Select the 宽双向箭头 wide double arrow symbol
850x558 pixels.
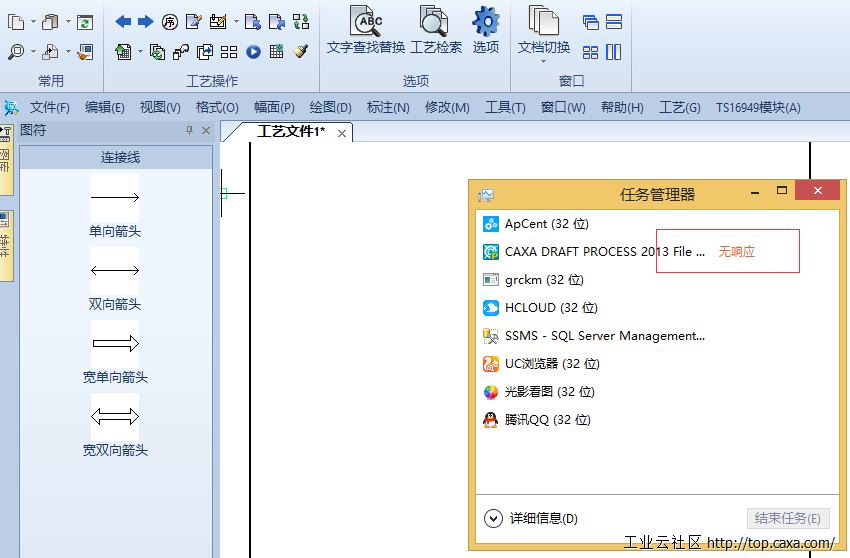pos(115,426)
